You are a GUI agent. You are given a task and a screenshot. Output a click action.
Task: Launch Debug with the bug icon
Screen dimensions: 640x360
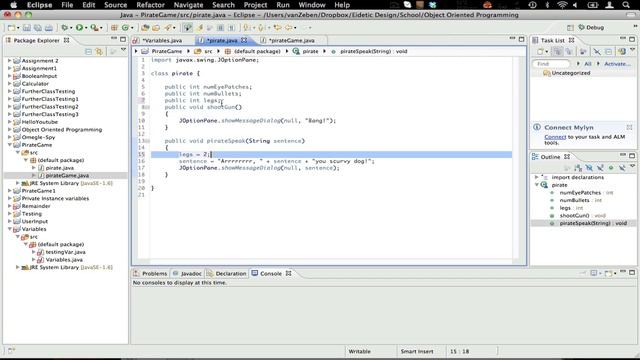64,28
